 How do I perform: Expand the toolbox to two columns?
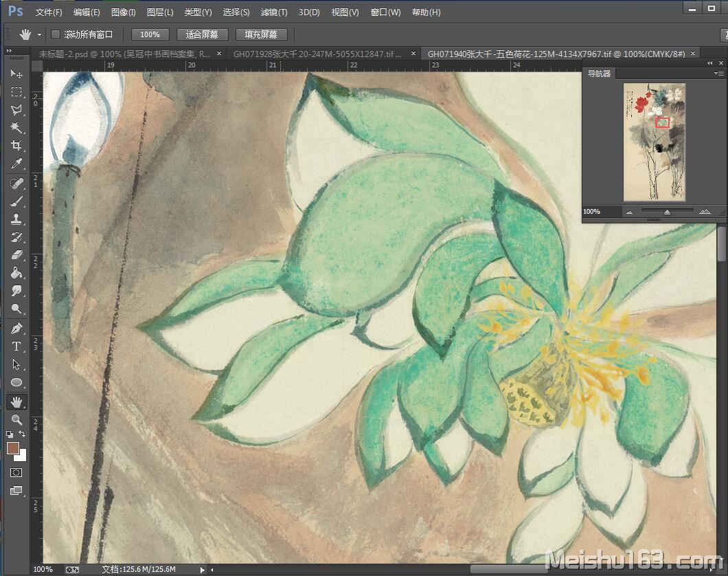tap(9, 50)
